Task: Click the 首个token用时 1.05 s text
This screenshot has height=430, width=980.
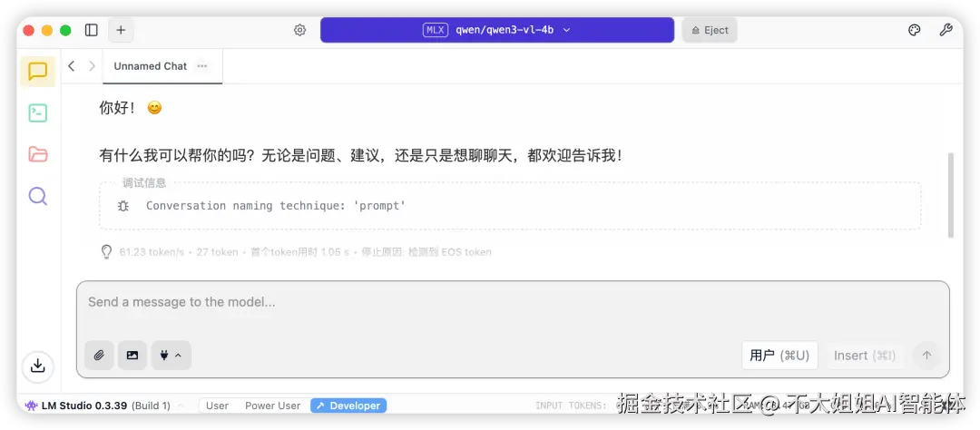Action: point(299,252)
